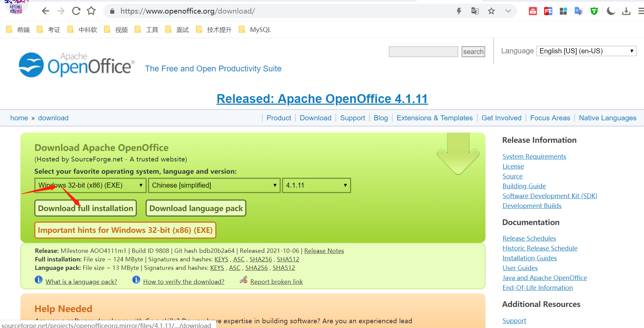Image resolution: width=644 pixels, height=328 pixels.
Task: Click the Apache OpenOffice logo
Action: [x=77, y=65]
